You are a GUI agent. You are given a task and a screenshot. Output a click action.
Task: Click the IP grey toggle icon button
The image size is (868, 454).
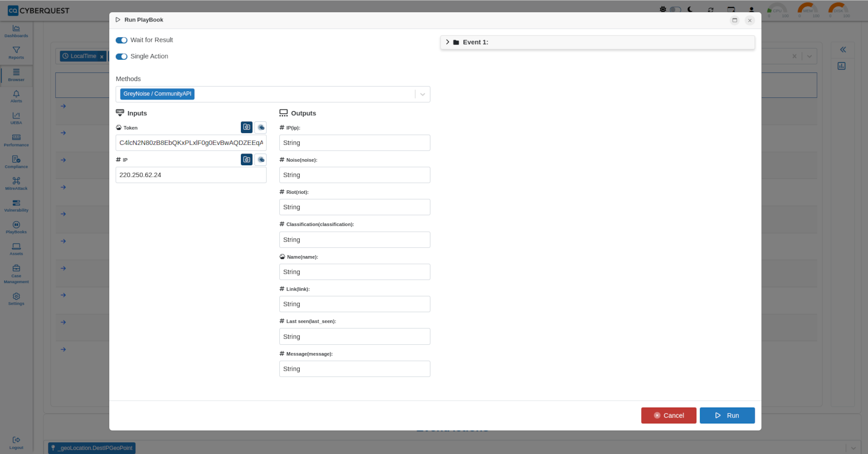click(261, 160)
